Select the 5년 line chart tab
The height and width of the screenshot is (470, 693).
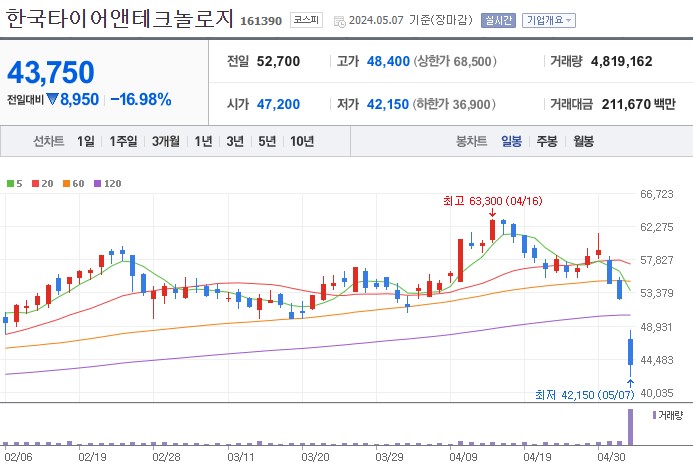click(267, 141)
